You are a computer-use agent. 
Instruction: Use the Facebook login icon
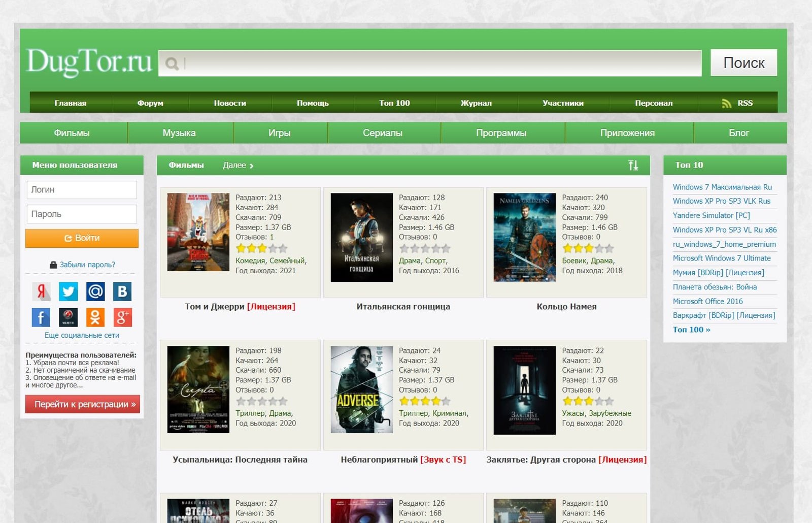(42, 317)
